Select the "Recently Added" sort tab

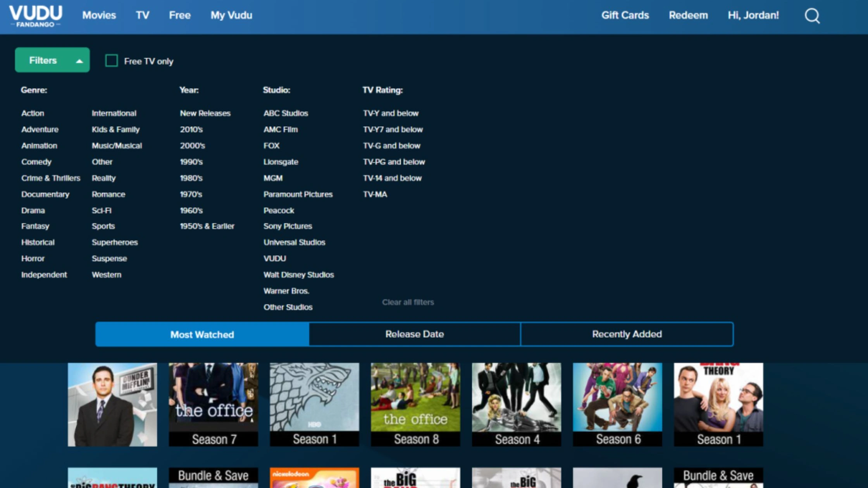point(626,334)
